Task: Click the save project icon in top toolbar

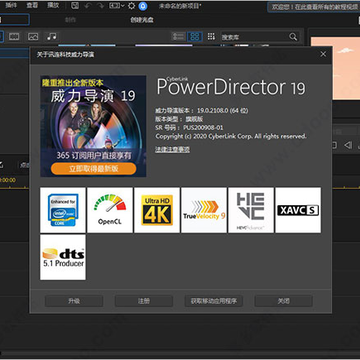Action: click(75, 6)
